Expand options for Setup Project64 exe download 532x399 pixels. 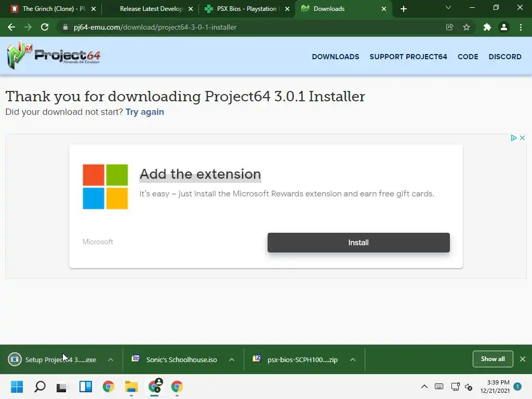tap(111, 360)
